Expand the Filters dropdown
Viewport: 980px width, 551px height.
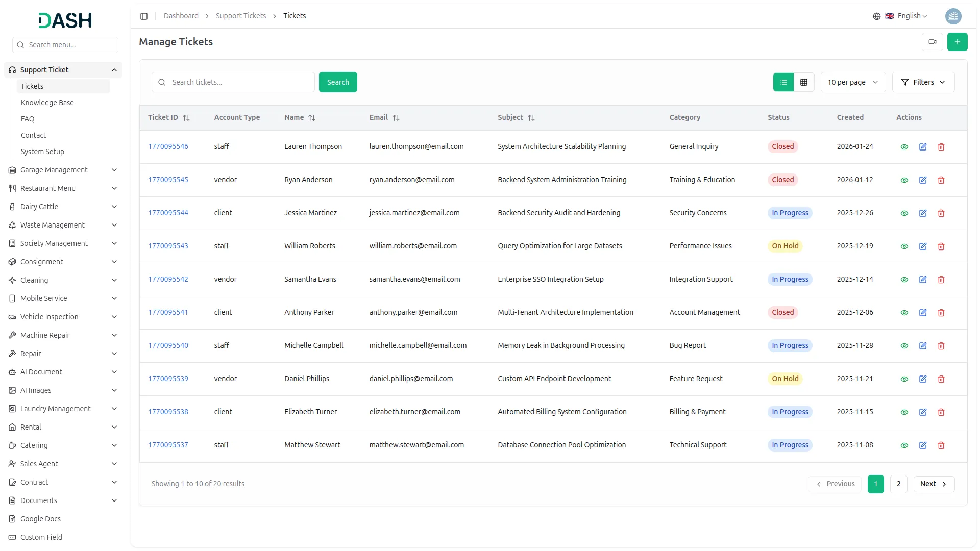point(923,82)
